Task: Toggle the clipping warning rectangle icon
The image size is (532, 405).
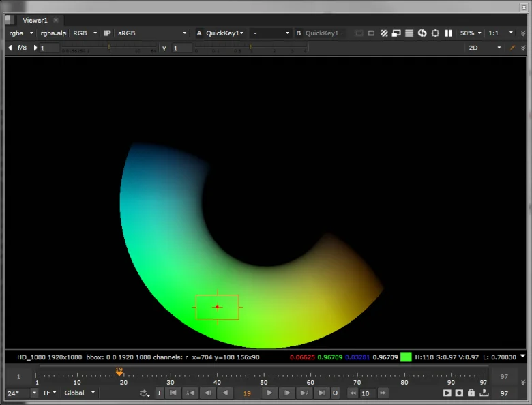Action: tap(371, 33)
